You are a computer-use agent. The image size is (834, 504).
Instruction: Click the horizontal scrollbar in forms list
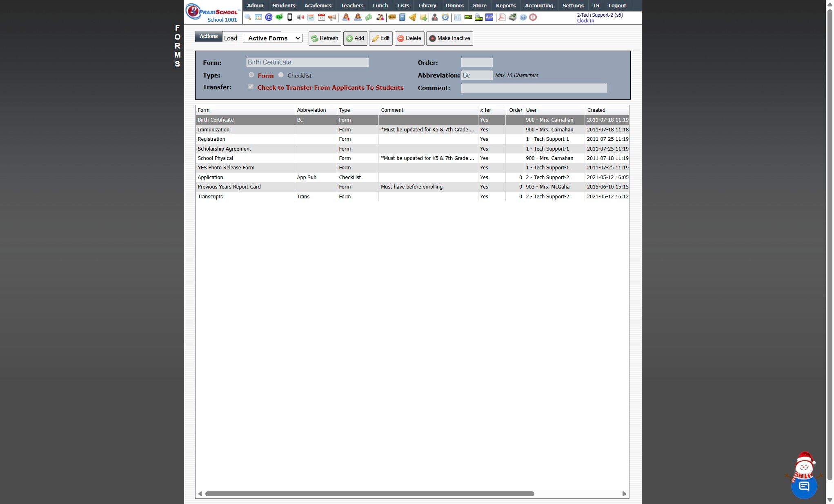(369, 494)
